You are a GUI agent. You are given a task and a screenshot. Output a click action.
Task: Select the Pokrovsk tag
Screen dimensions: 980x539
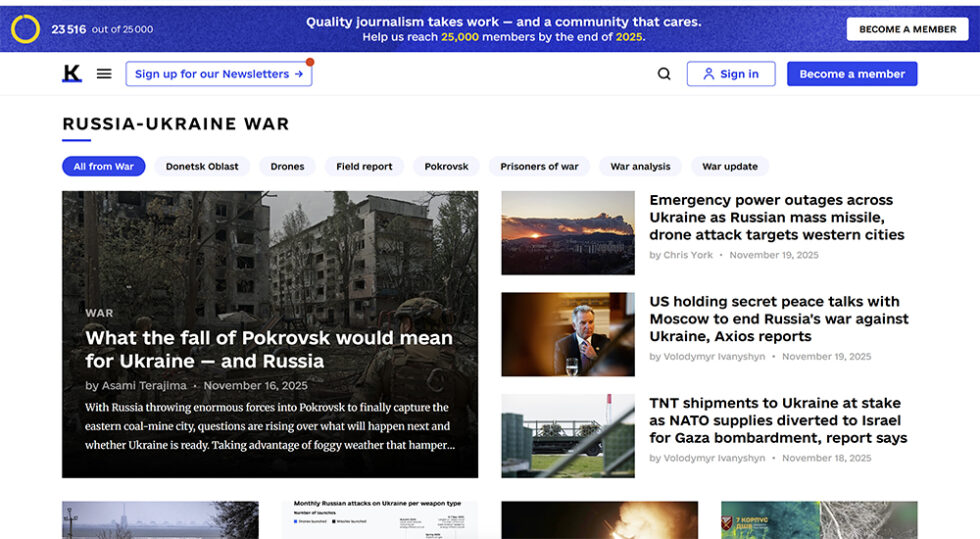tap(446, 166)
